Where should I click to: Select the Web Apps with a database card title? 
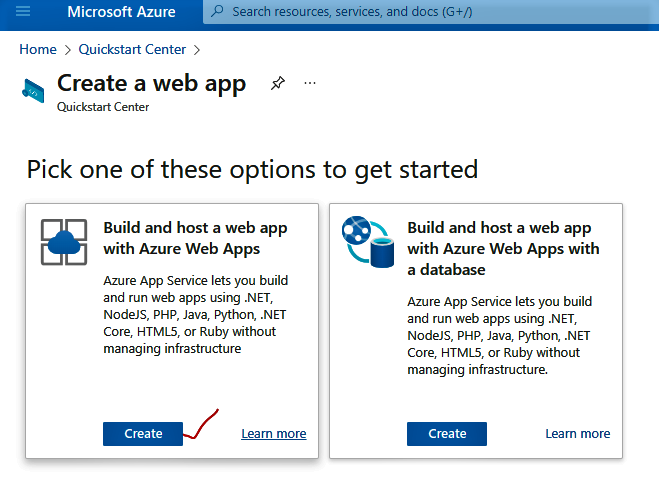coord(503,249)
